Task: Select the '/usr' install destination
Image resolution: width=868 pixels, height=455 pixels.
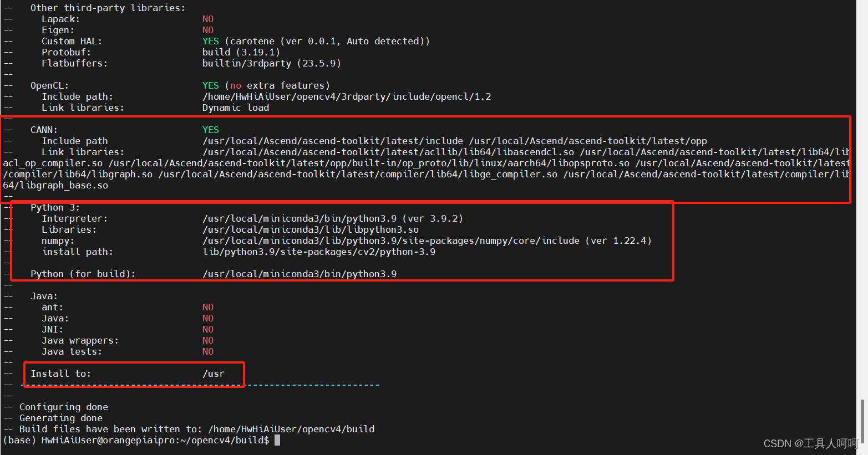Action: tap(214, 374)
